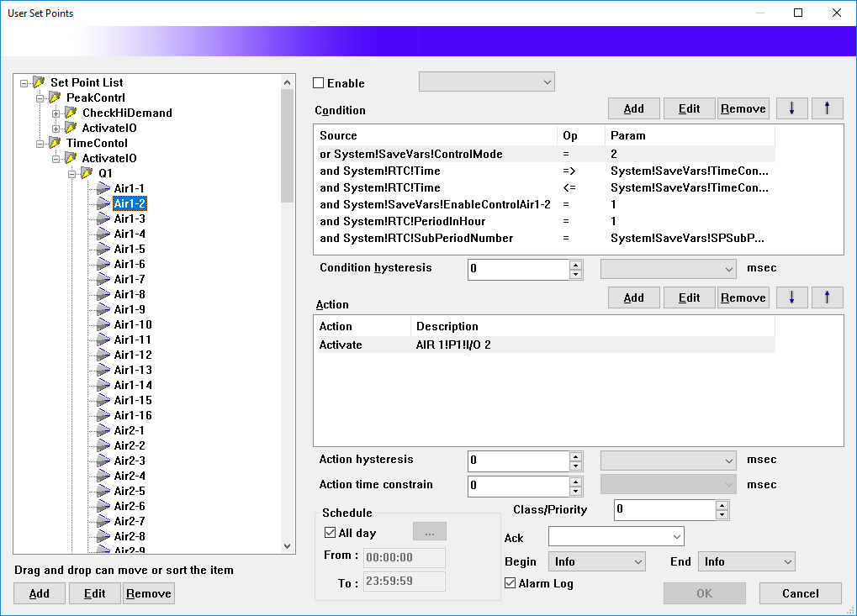This screenshot has width=857, height=616.
Task: Click the Q1 folder icon in tree
Action: pyautogui.click(x=87, y=173)
